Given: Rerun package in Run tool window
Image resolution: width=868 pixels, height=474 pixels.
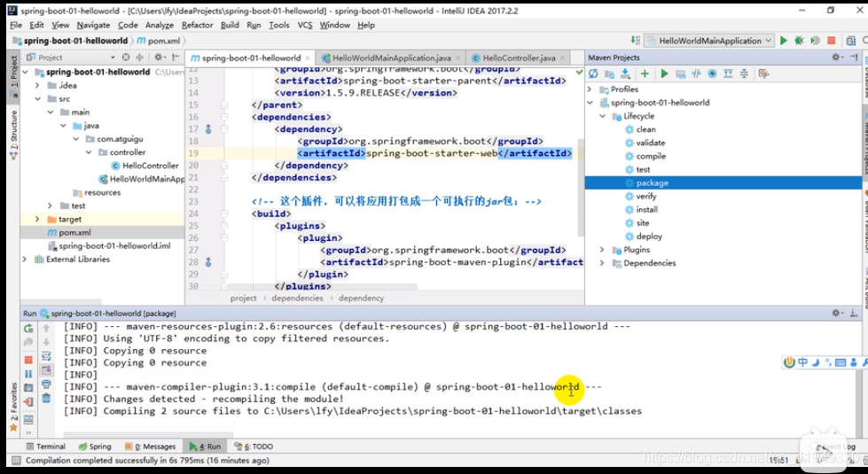Looking at the screenshot, I should click(x=28, y=329).
